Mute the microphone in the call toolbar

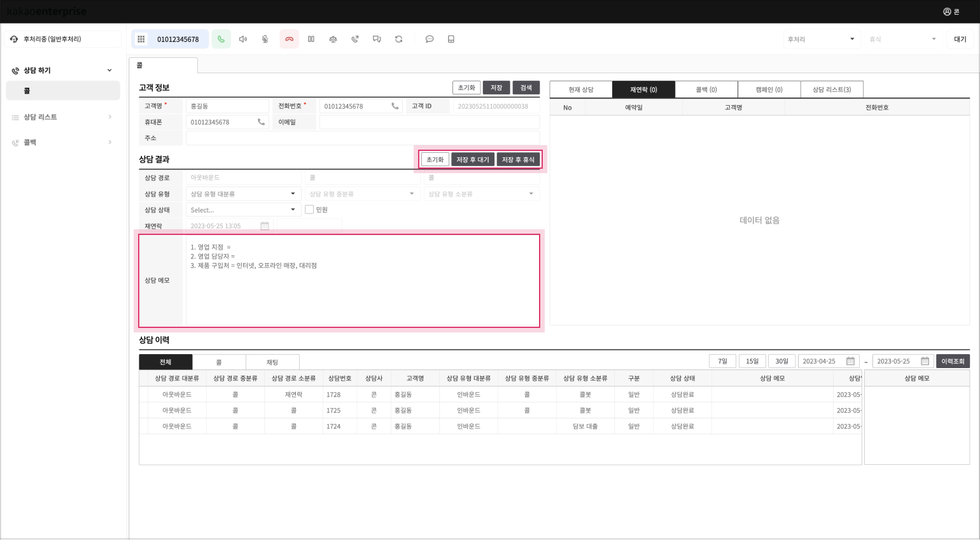[x=265, y=39]
